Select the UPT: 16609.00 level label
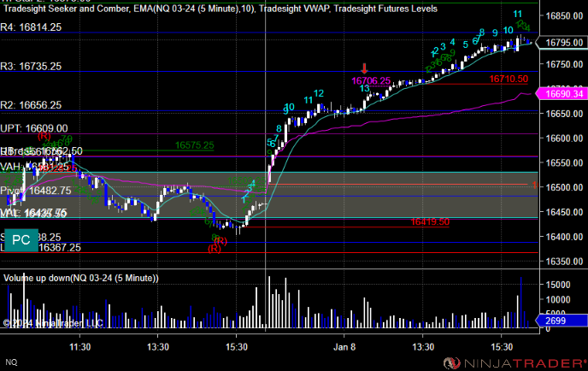 (33, 129)
